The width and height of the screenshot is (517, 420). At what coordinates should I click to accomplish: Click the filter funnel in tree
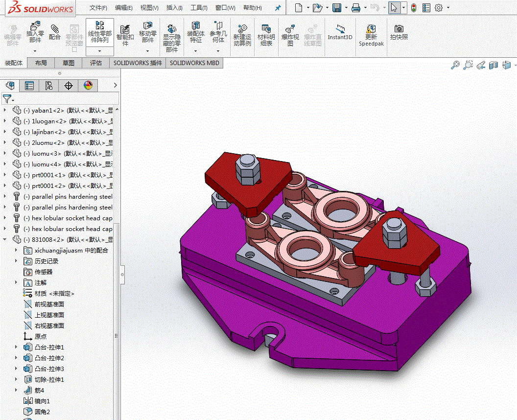(x=6, y=98)
